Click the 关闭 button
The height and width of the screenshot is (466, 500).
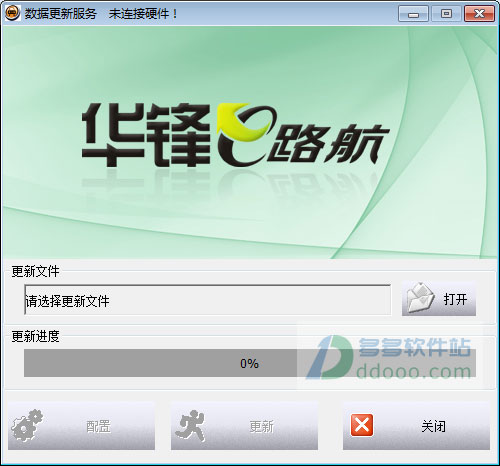pos(416,426)
